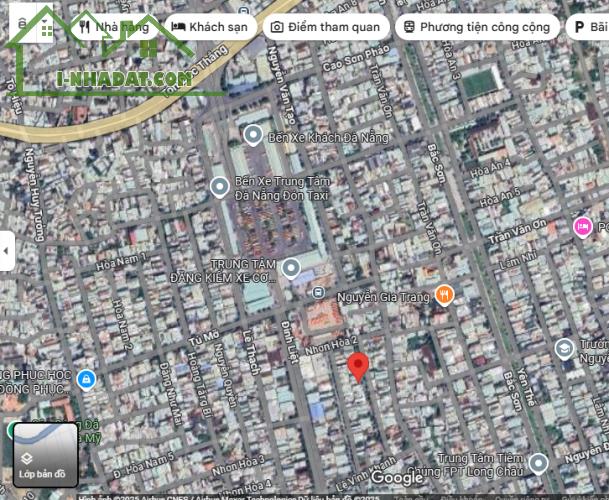Click the Hòa Nam 2 street label
Viewport: 609px width, 500px height.
pos(122,326)
